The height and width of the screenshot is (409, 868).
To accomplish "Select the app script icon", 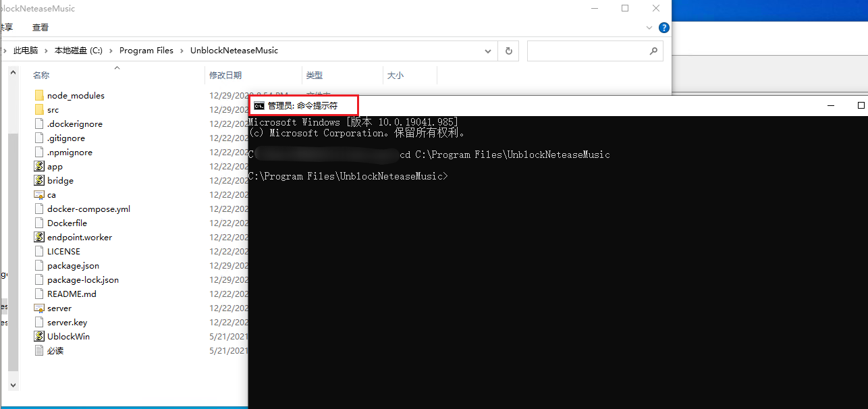I will [39, 166].
